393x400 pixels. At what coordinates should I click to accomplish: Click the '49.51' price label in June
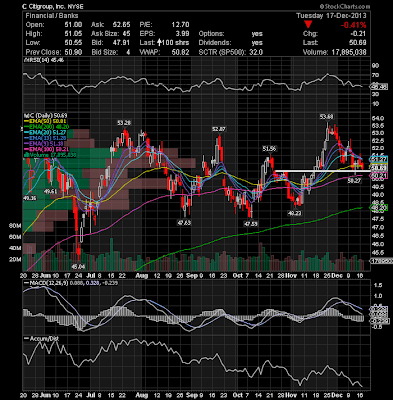[x=51, y=191]
